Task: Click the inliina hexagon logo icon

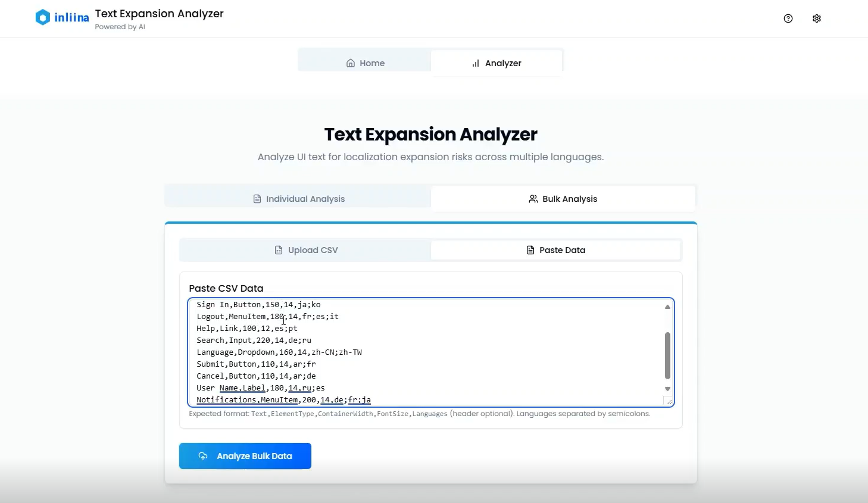Action: [42, 17]
